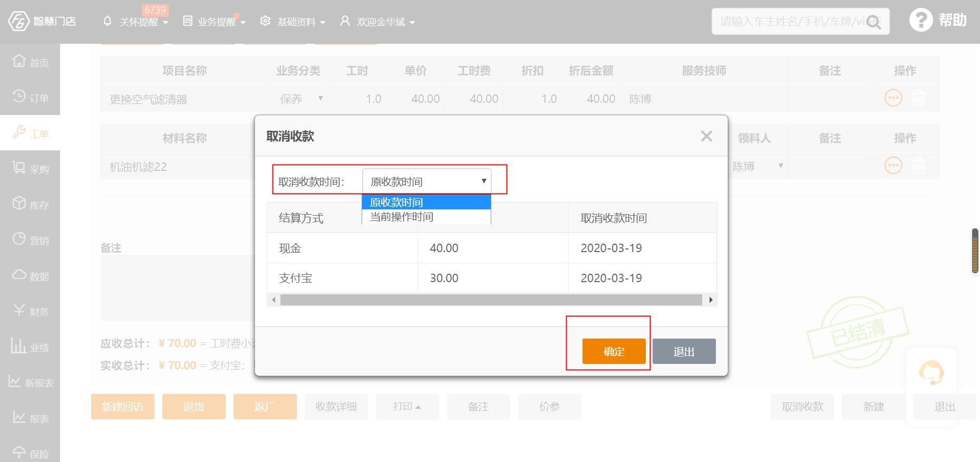Click bottom 备注 button

click(x=478, y=407)
